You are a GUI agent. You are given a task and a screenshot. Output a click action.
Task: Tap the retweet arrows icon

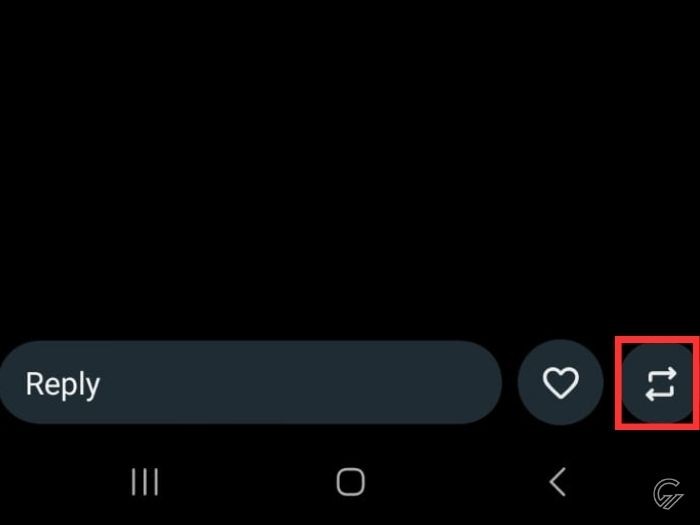click(661, 383)
